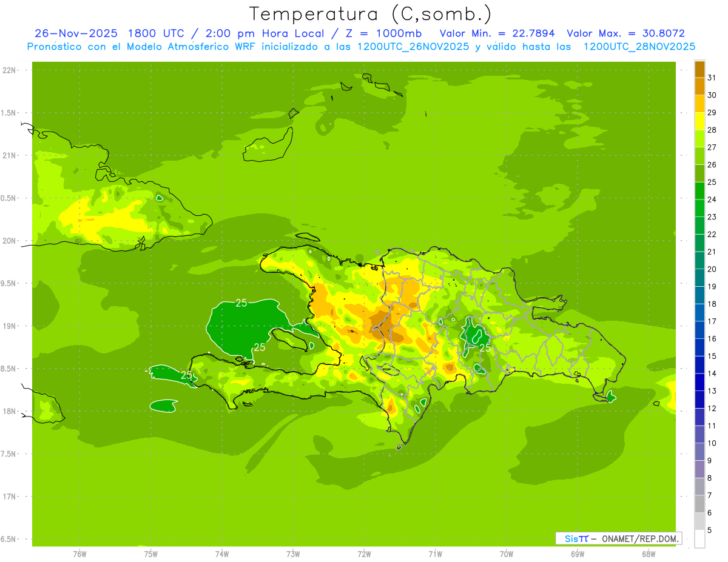Click the 19N latitude axis label

10,326
